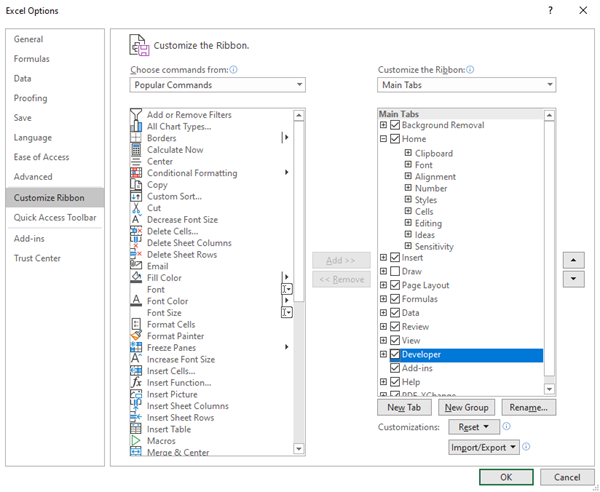Uncheck the Home tab checkbox
The image size is (600, 492).
[395, 139]
